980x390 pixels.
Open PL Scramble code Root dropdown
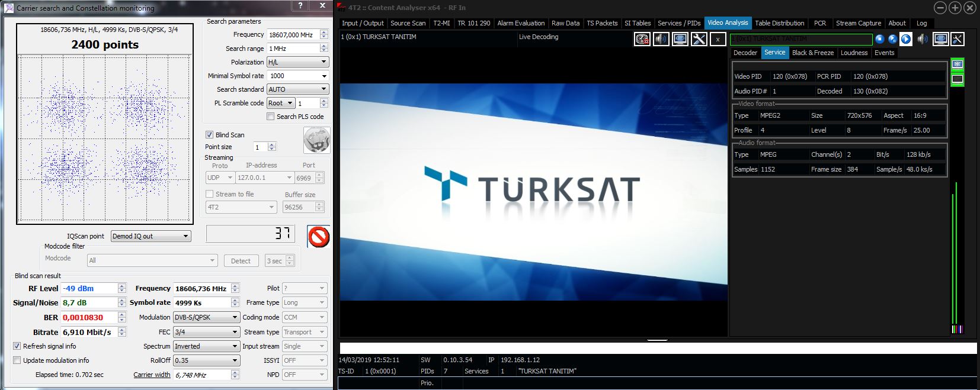[281, 103]
